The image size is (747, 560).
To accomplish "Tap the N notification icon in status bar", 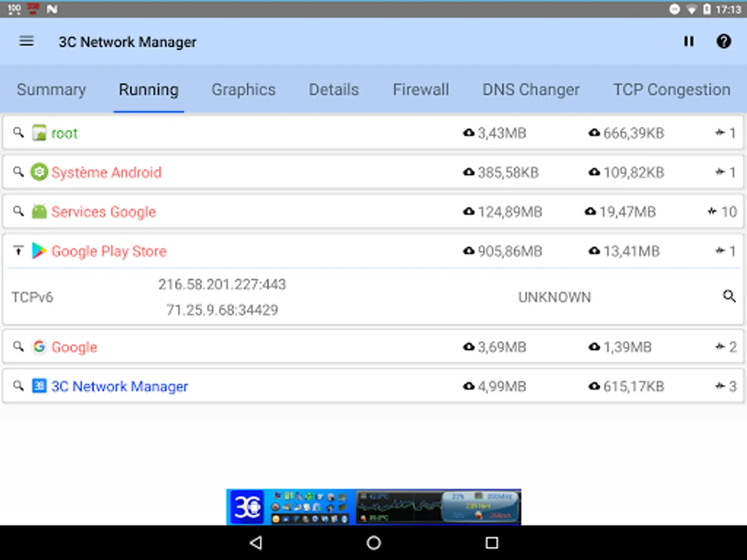I will coord(52,9).
